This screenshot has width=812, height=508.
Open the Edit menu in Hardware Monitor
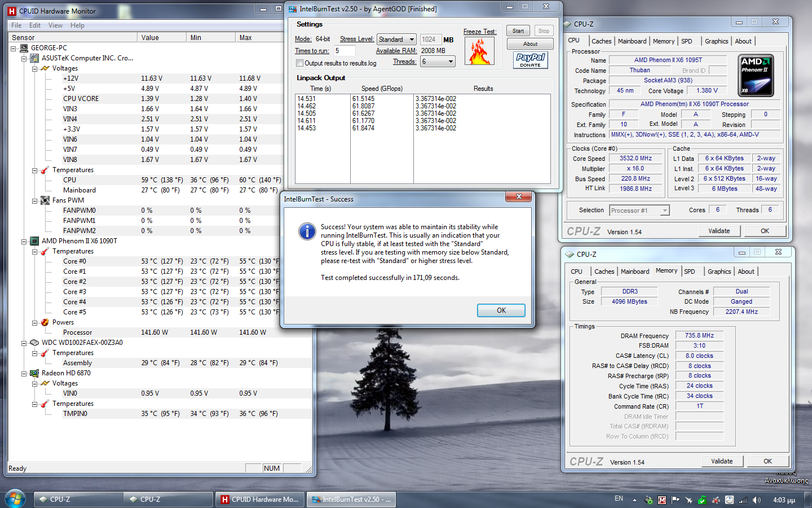35,25
